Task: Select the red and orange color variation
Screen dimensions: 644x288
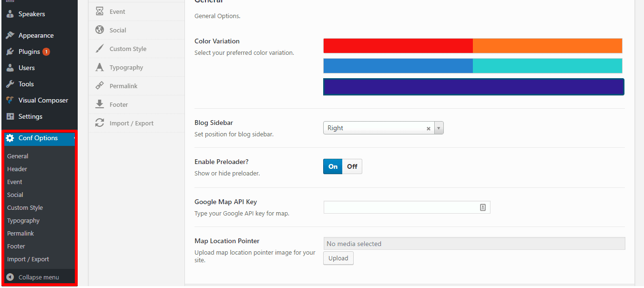Action: (472, 46)
